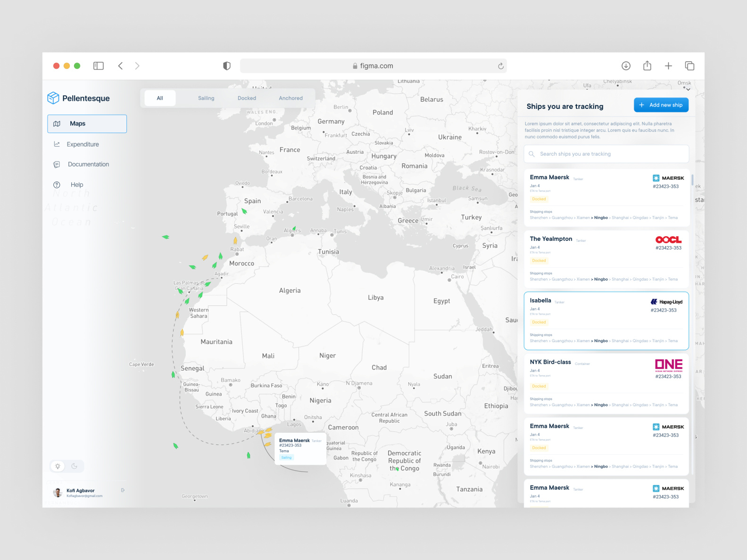The width and height of the screenshot is (747, 560).
Task: Click the Docked badge on the Isabella card
Action: 539,322
